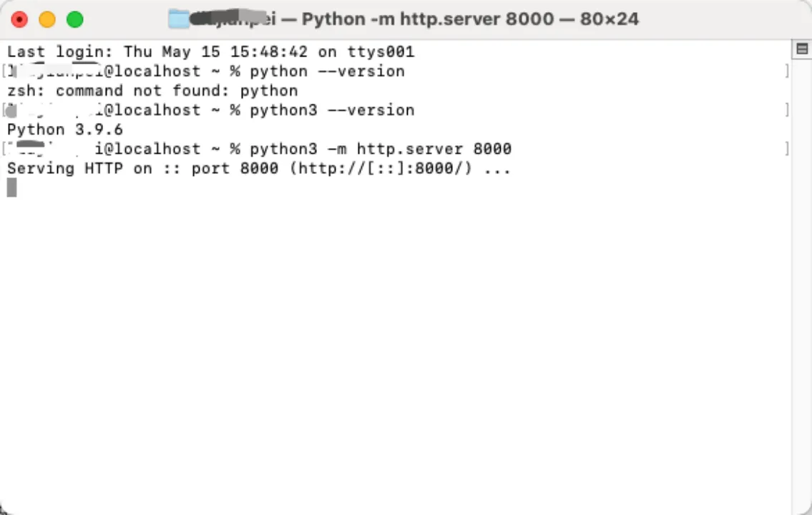Click the "zsh: command not found: python" message

pyautogui.click(x=152, y=91)
